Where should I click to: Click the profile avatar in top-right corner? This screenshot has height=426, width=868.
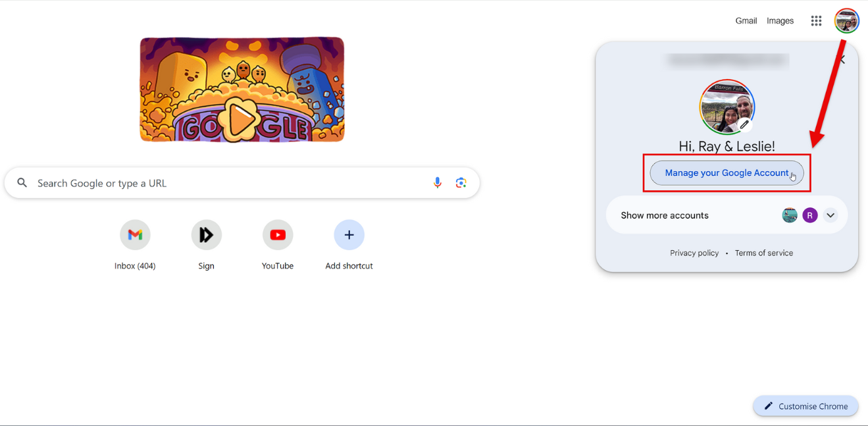846,21
